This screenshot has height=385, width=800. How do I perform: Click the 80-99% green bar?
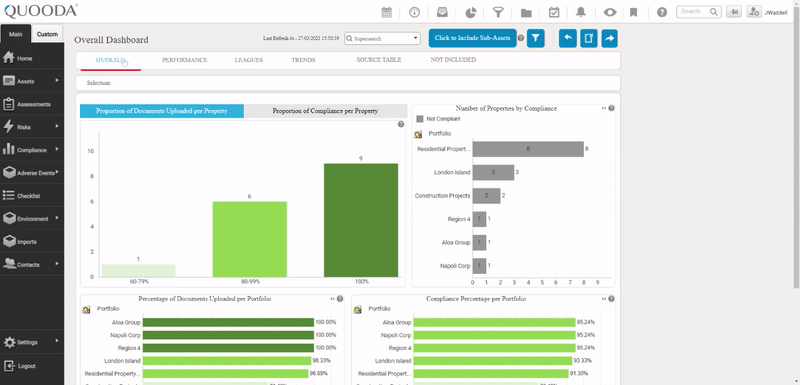249,239
